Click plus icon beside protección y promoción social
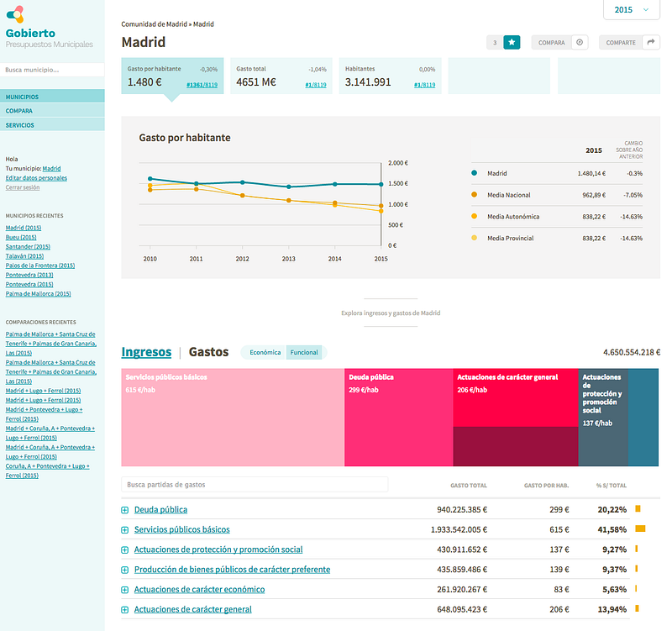 [124, 550]
